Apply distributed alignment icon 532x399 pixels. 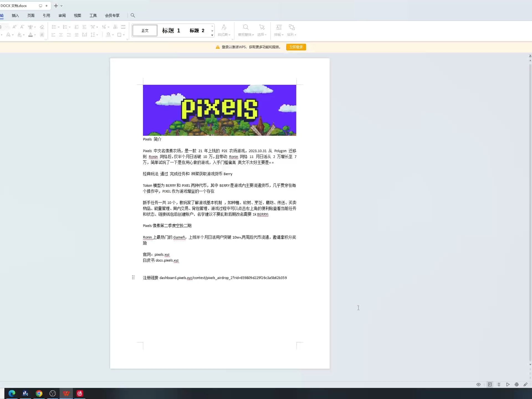tap(85, 35)
